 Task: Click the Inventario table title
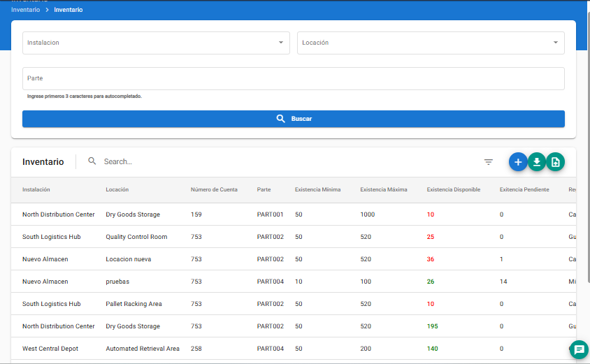pyautogui.click(x=43, y=162)
